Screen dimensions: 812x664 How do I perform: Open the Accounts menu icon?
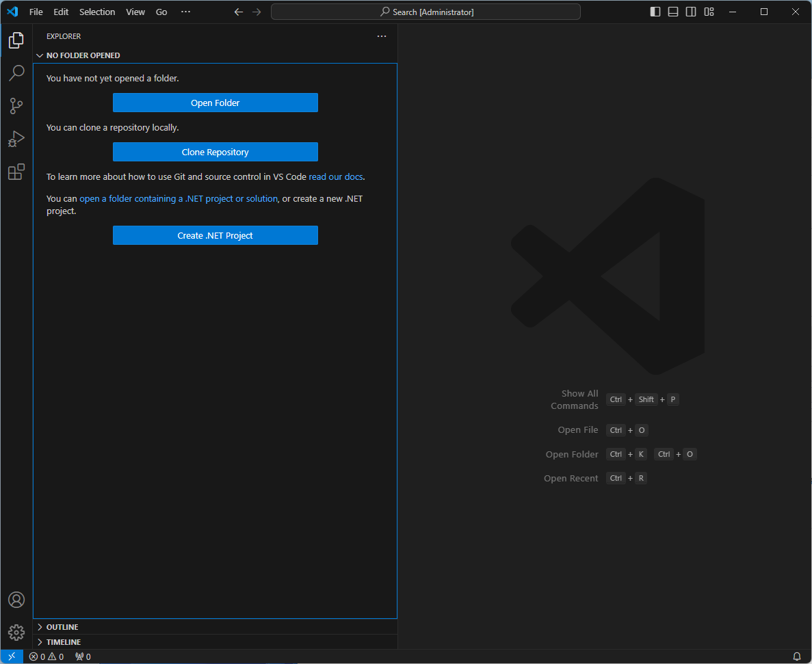point(16,600)
